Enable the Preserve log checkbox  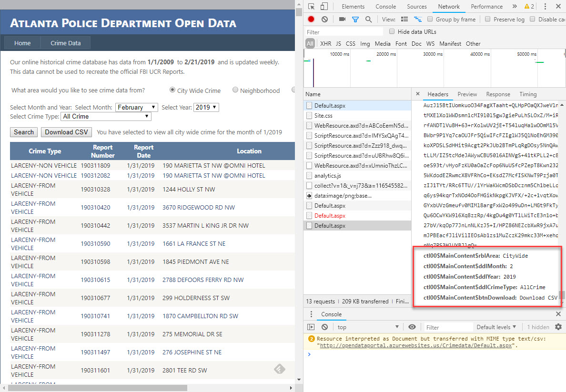coord(488,20)
